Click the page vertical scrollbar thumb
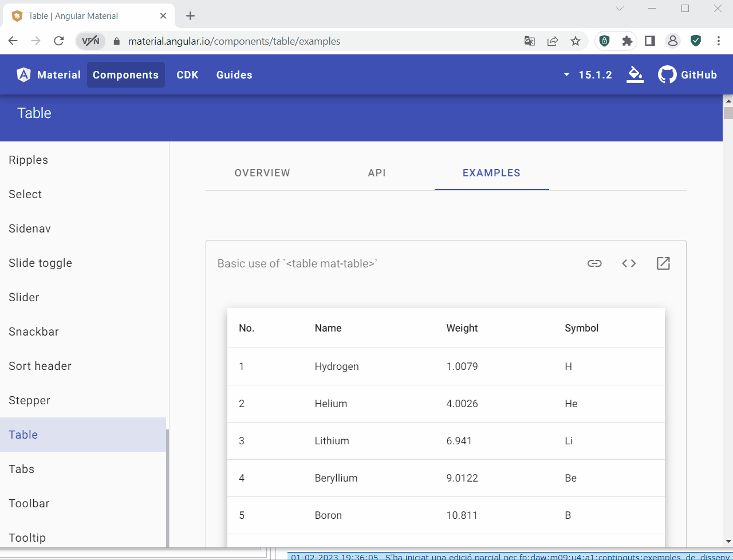The width and height of the screenshot is (733, 560). (x=728, y=112)
